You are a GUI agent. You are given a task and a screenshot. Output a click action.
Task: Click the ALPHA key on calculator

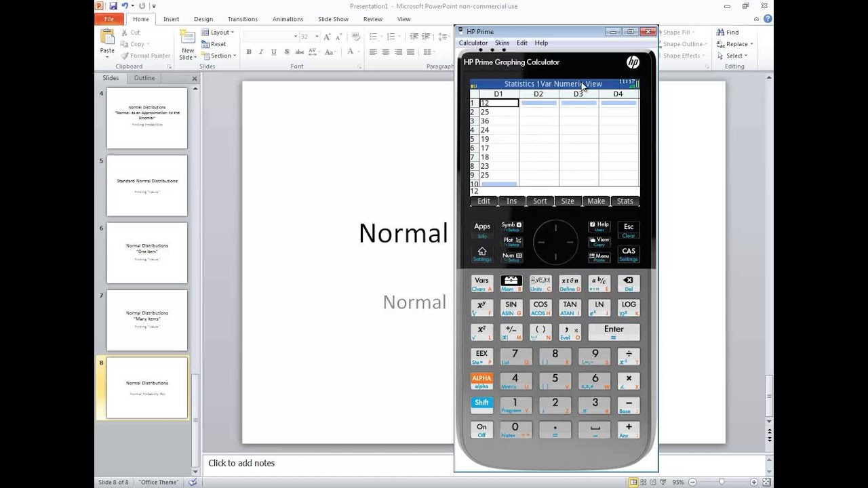click(481, 381)
